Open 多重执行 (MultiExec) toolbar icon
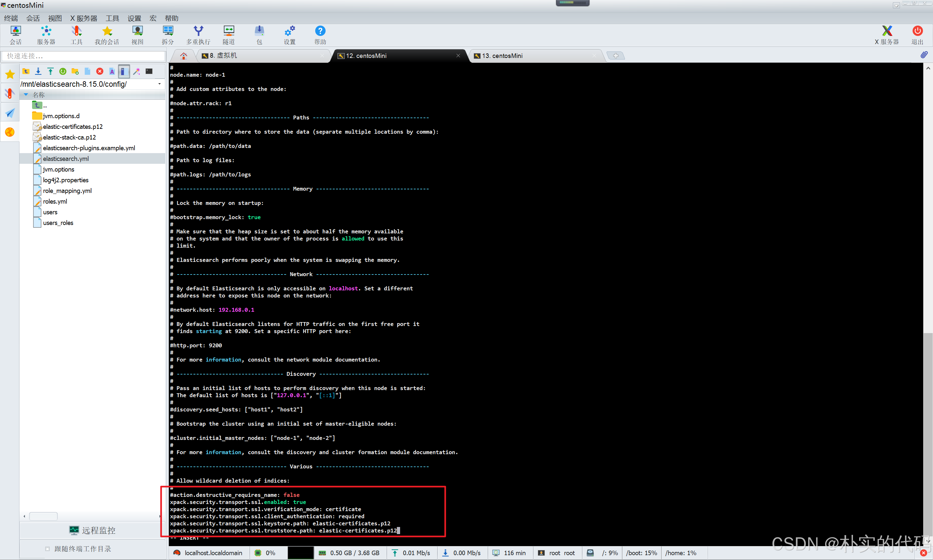Viewport: 933px width, 560px height. [198, 35]
